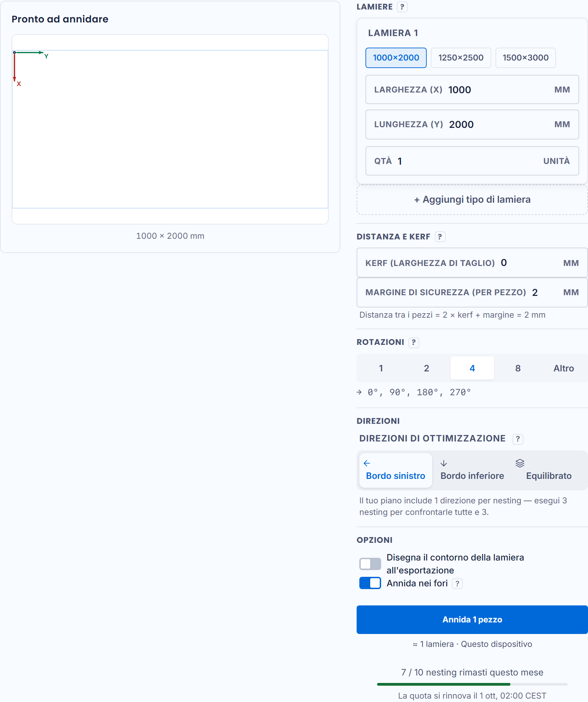Viewport: 588px width, 702px height.
Task: Click the sheet preview canvas
Action: (x=170, y=129)
